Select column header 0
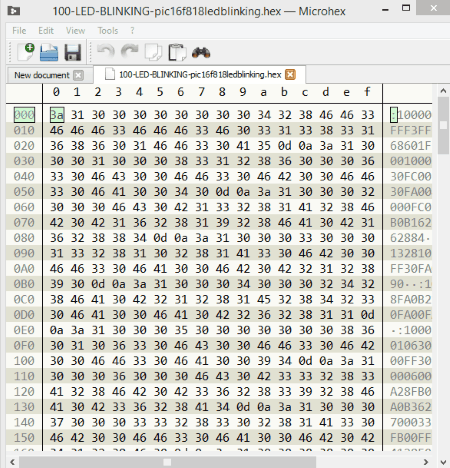 [x=56, y=92]
